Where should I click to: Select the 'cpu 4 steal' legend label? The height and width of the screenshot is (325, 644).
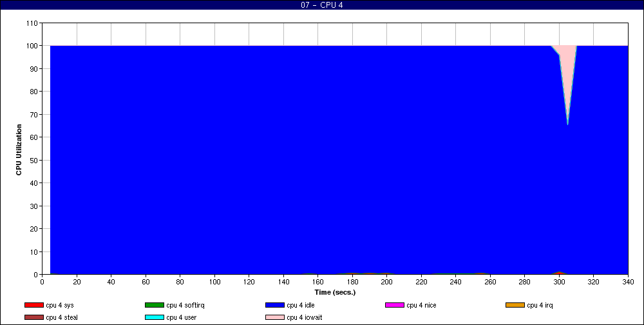point(62,317)
